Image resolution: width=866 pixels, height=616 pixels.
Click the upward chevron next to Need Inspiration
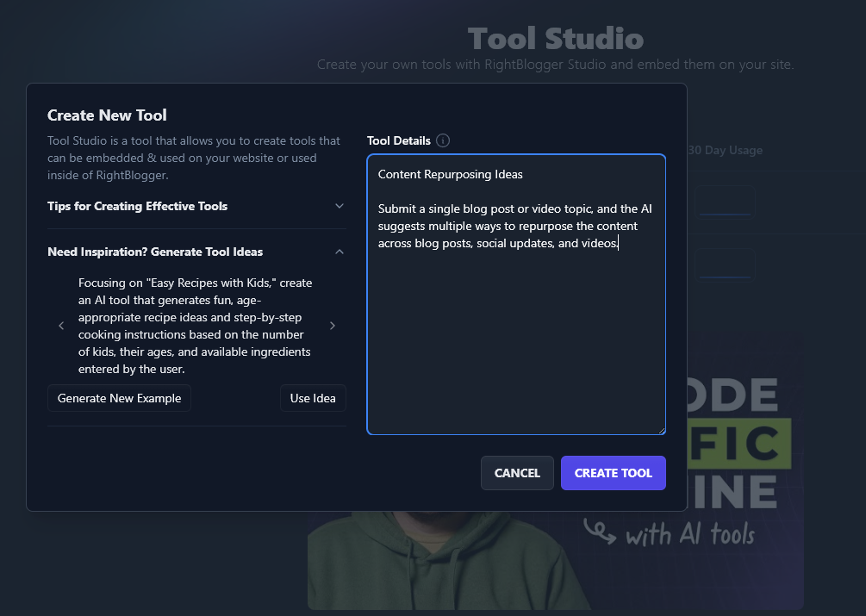tap(340, 252)
